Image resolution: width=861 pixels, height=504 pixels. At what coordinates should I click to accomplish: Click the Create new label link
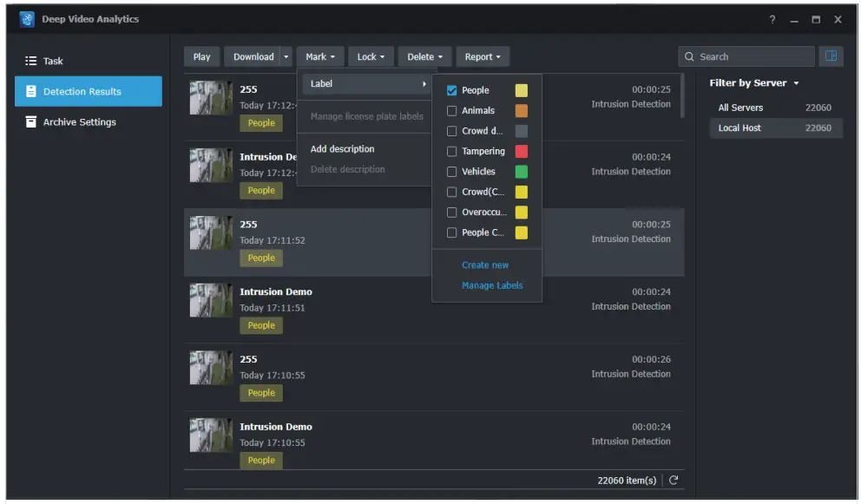[485, 265]
